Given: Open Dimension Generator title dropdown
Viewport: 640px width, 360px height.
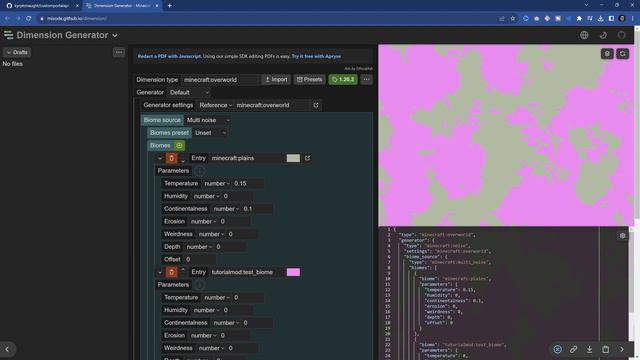Looking at the screenshot, I should [67, 35].
